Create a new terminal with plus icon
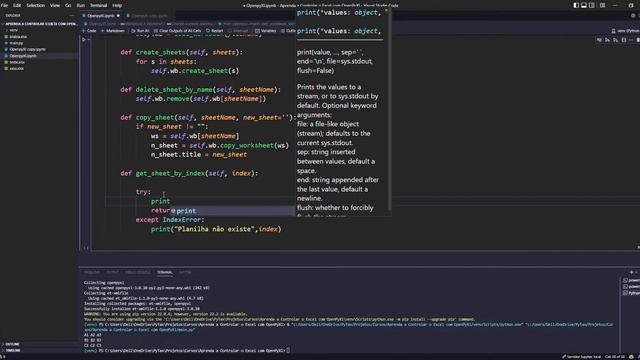 pos(631,272)
